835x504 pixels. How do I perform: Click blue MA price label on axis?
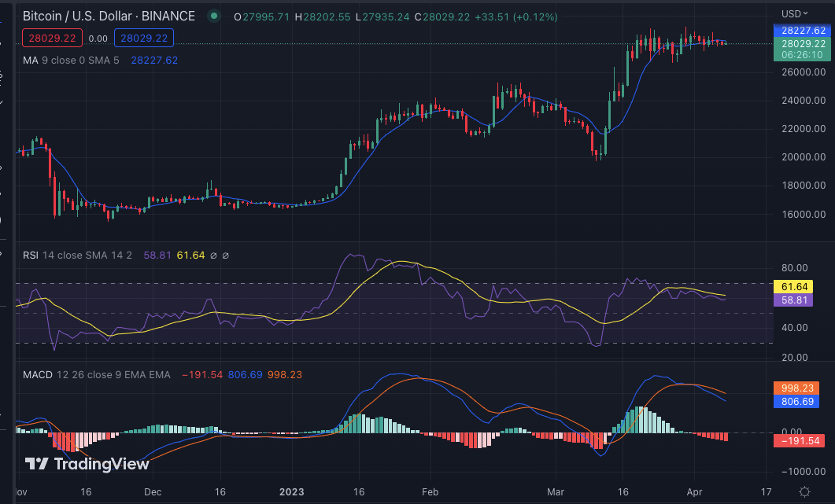click(x=802, y=31)
